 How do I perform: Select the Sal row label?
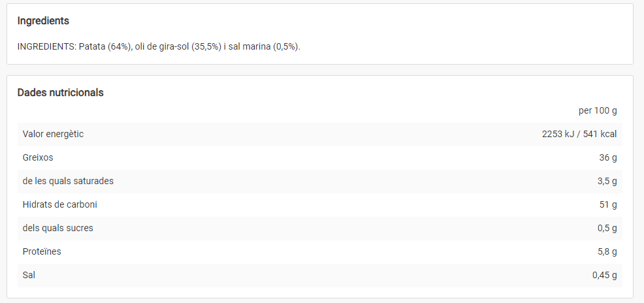pos(29,275)
